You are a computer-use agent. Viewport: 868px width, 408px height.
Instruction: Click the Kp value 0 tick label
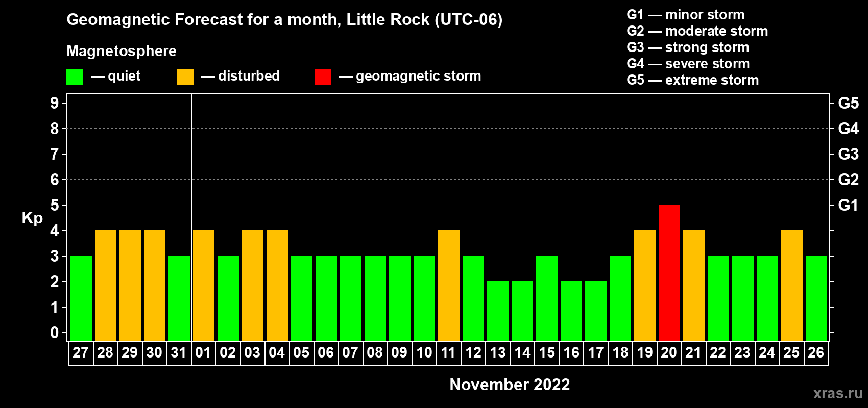coord(55,333)
